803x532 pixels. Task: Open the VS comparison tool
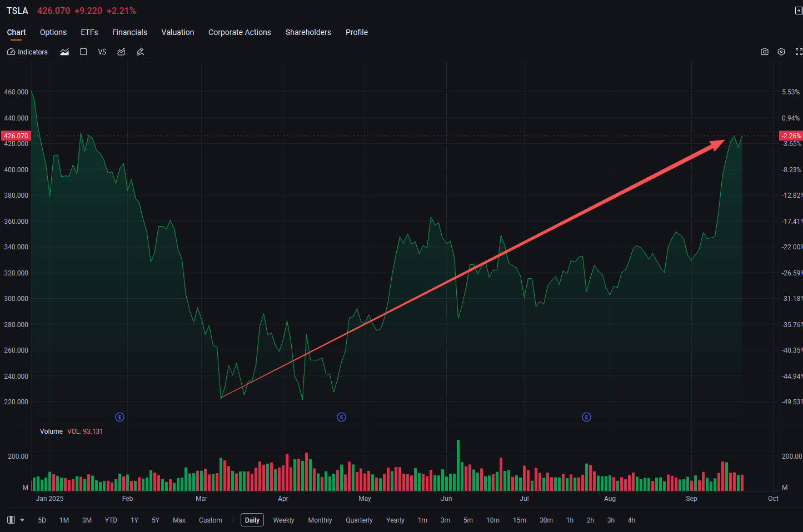coord(102,52)
